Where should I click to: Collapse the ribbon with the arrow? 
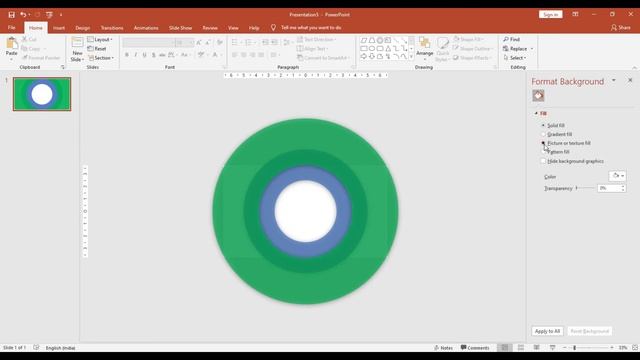coord(634,67)
